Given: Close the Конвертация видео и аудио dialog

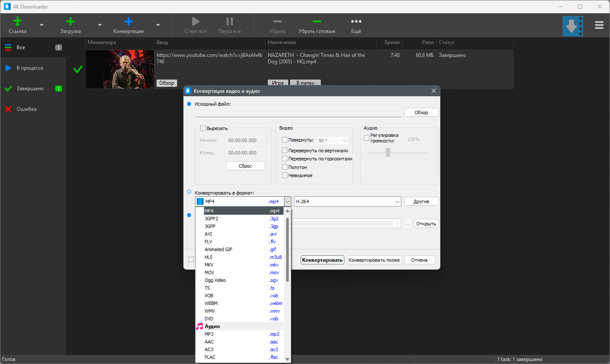Looking at the screenshot, I should [x=434, y=91].
